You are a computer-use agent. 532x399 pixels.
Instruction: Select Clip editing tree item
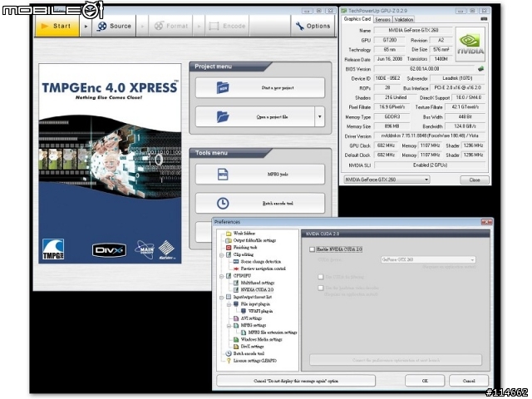(244, 254)
